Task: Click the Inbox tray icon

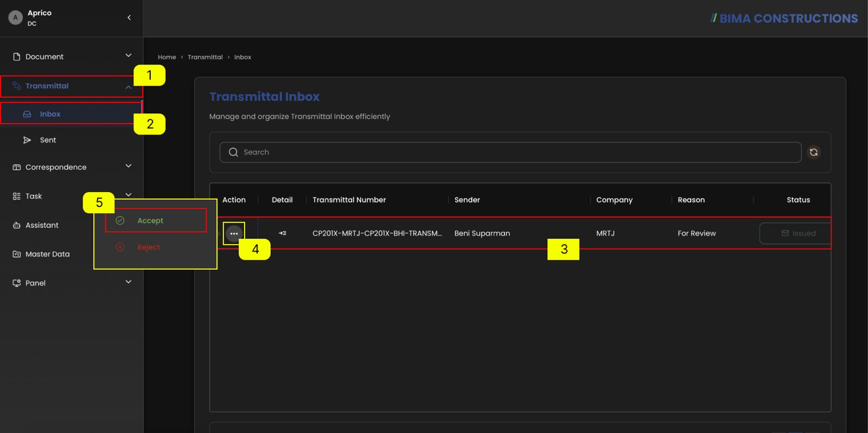Action: (27, 114)
